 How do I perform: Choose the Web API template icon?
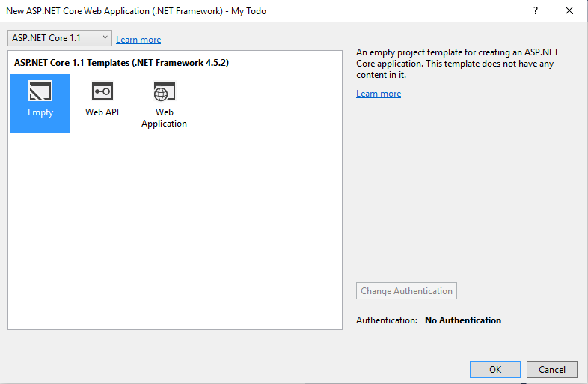click(x=102, y=91)
